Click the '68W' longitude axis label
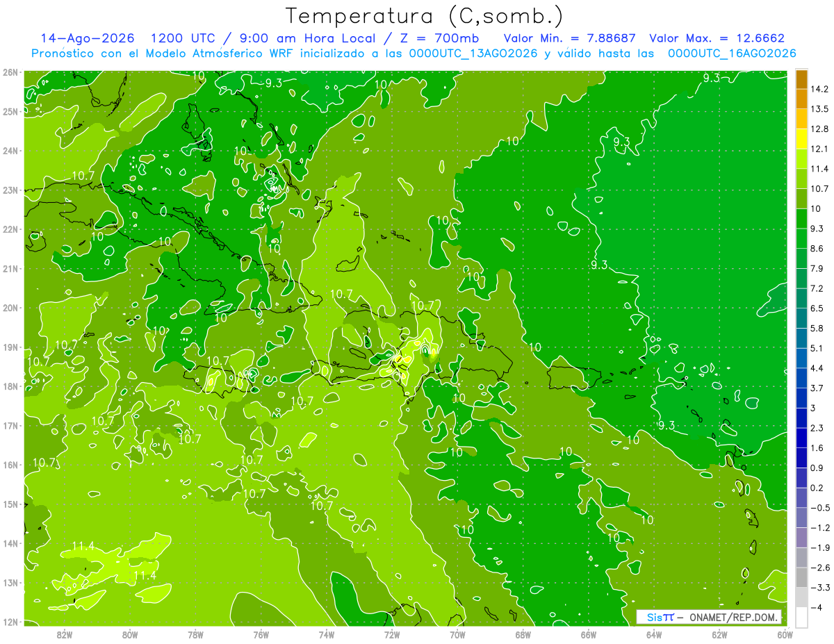The height and width of the screenshot is (644, 834). point(523,634)
